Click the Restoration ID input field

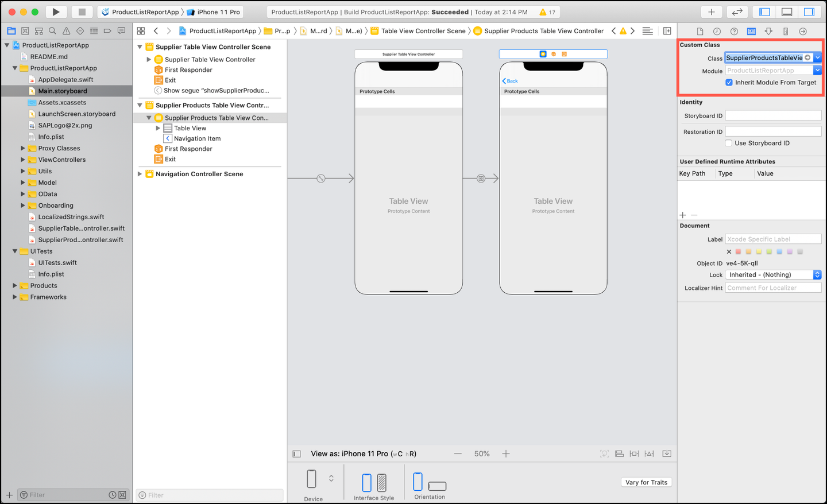[x=773, y=131]
